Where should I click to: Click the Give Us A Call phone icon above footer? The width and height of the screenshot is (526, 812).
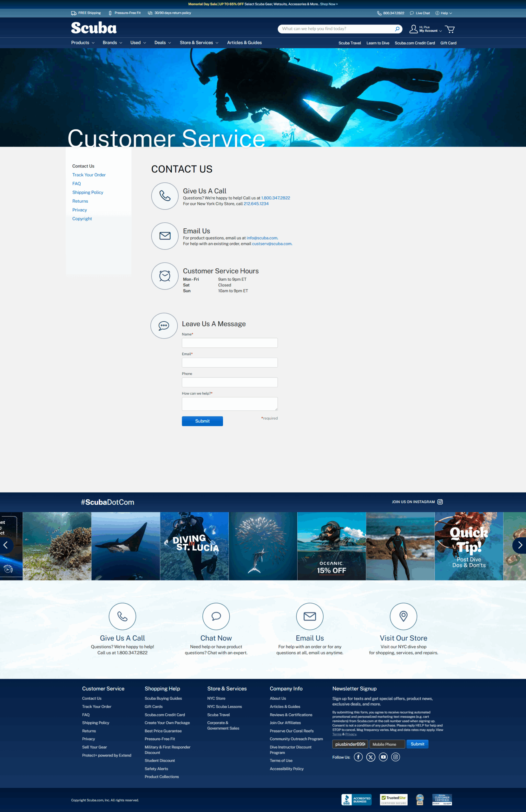tap(122, 616)
